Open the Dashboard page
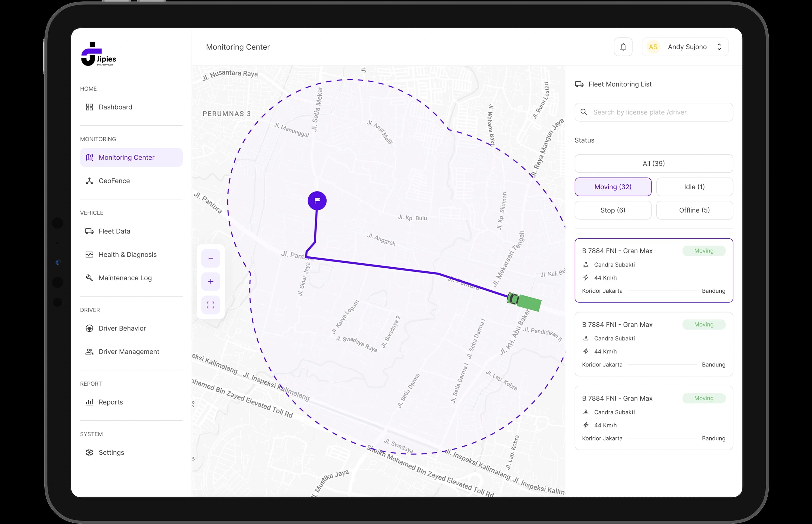 [x=131, y=107]
